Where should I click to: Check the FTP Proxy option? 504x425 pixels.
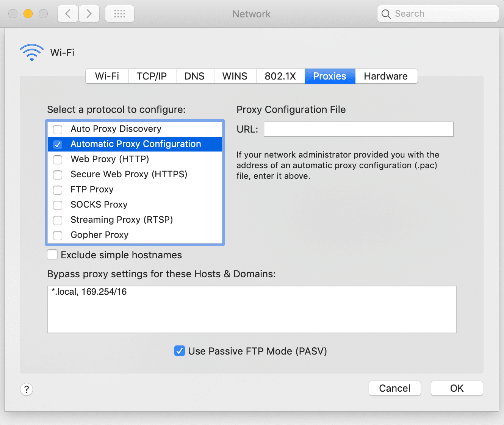[x=58, y=190]
